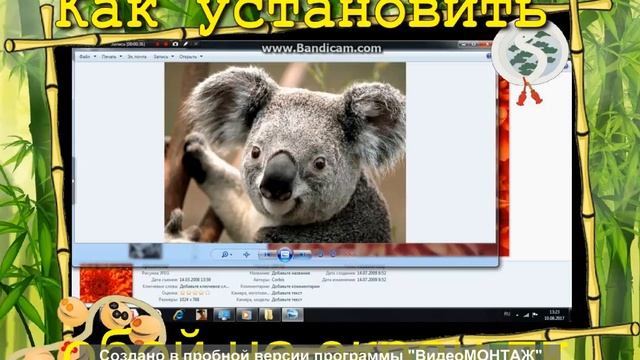Activate the Bandicam pencil drawing tool
The height and width of the screenshot is (360, 640).
(185, 44)
